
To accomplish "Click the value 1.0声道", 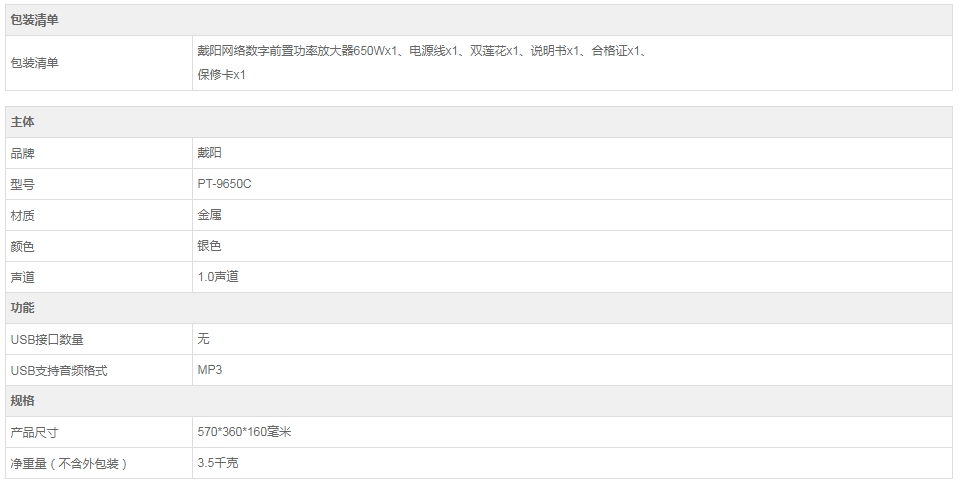I will pos(218,277).
